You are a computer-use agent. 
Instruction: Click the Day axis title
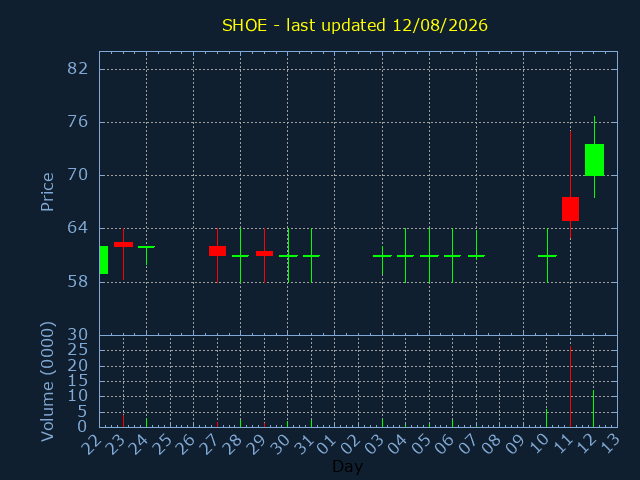tap(347, 466)
